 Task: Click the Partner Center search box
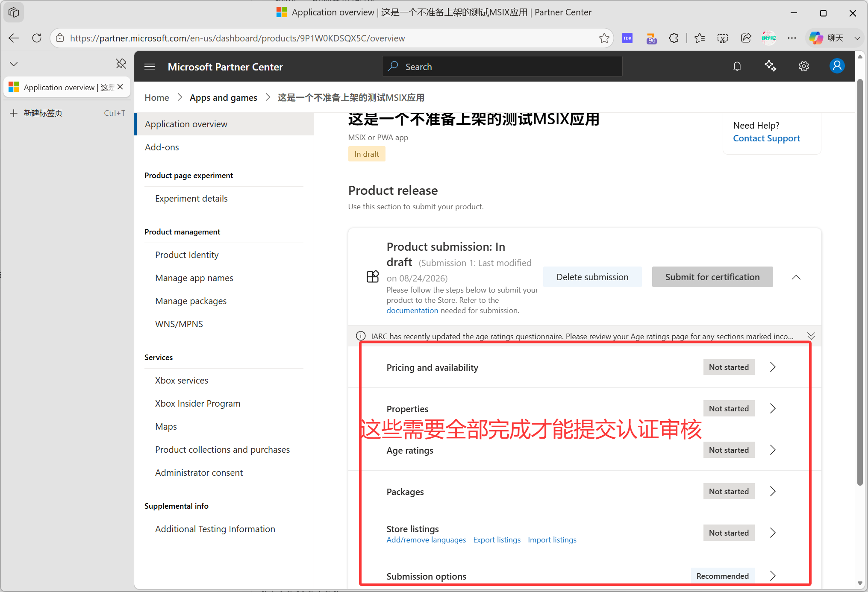pos(502,67)
